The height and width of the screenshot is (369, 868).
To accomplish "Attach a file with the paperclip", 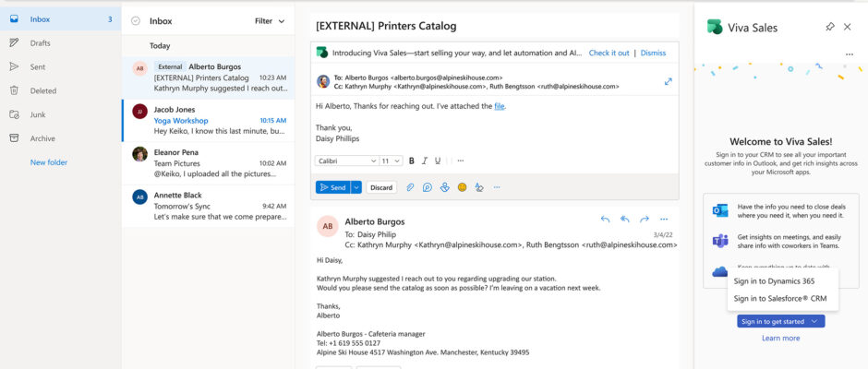I will coord(410,187).
